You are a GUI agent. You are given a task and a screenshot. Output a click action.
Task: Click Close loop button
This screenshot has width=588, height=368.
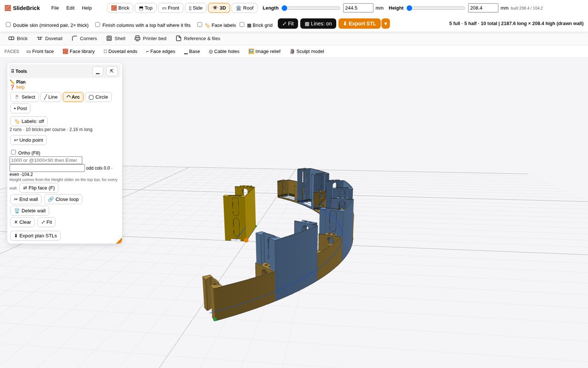point(63,199)
